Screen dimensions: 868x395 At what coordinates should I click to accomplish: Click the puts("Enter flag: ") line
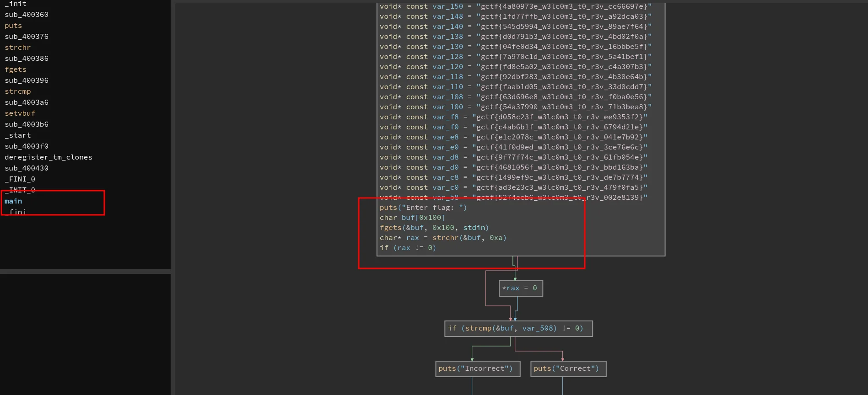(x=423, y=208)
